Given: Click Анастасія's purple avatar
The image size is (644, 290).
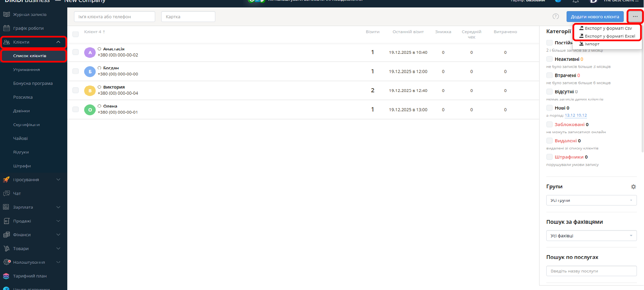Looking at the screenshot, I should click(x=90, y=52).
